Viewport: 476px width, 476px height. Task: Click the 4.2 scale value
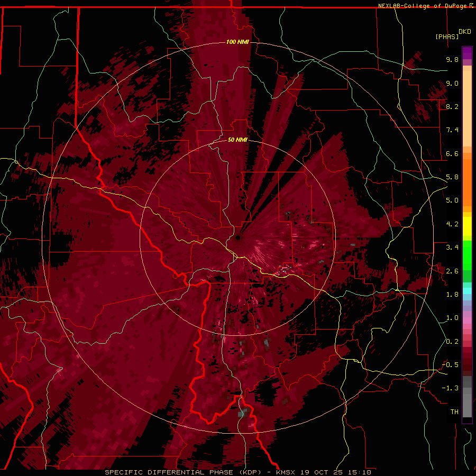452,224
